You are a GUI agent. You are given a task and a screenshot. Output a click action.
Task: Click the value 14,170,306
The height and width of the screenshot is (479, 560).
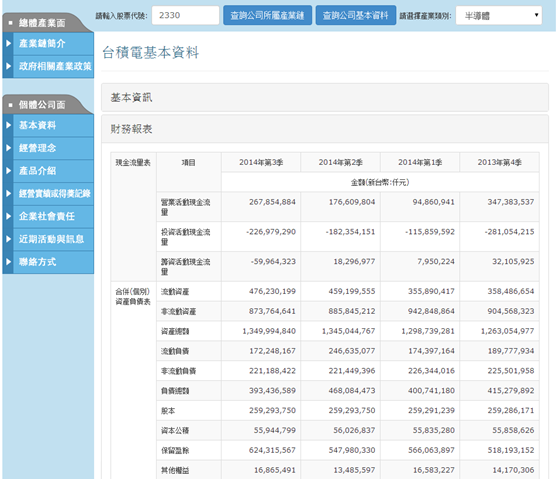click(x=513, y=470)
